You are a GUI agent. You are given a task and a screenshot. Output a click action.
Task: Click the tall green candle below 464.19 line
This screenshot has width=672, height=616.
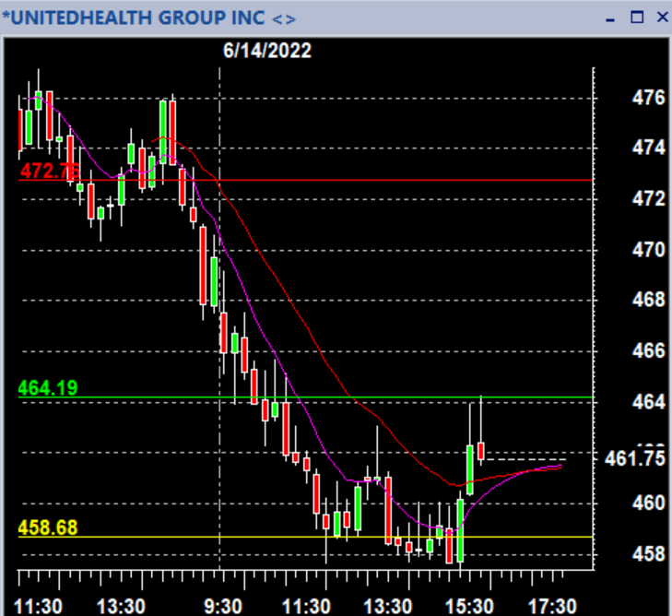[470, 470]
